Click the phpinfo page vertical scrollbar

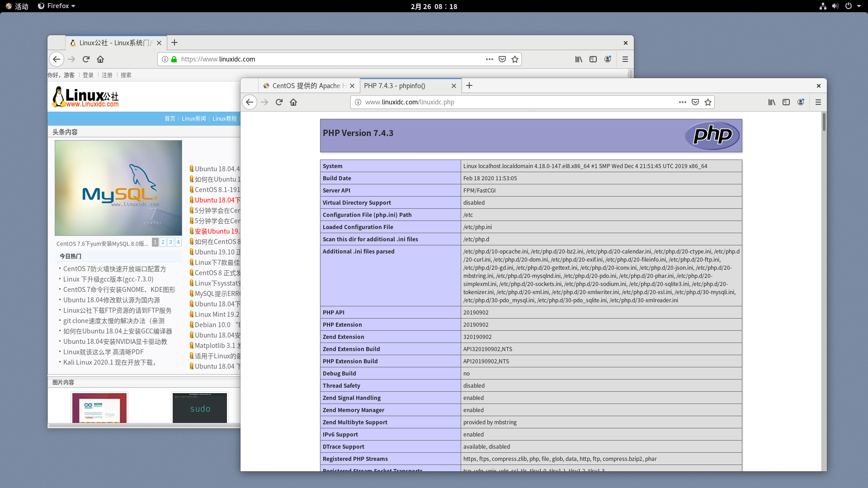click(x=824, y=122)
